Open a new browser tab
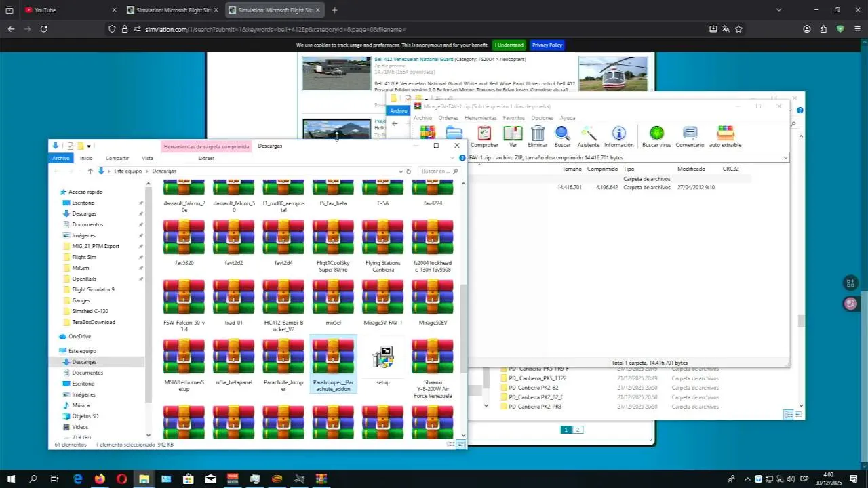The image size is (868, 488). pyautogui.click(x=334, y=10)
